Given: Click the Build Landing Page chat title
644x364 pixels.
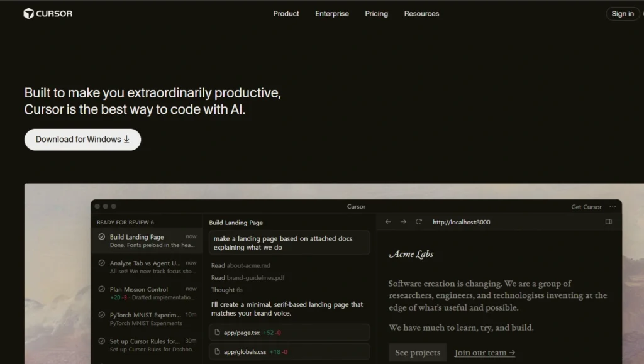Looking at the screenshot, I should pyautogui.click(x=236, y=223).
